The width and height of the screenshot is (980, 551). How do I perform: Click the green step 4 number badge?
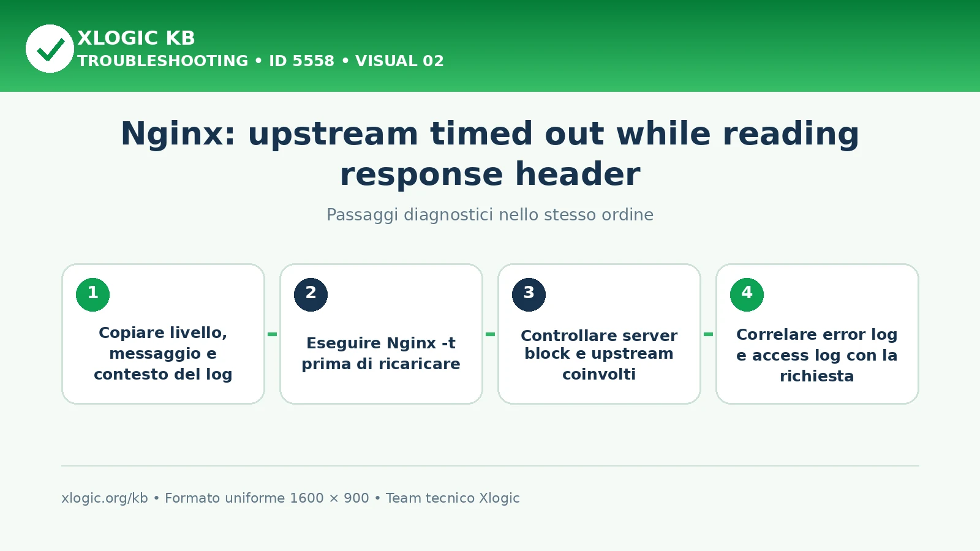(x=747, y=294)
